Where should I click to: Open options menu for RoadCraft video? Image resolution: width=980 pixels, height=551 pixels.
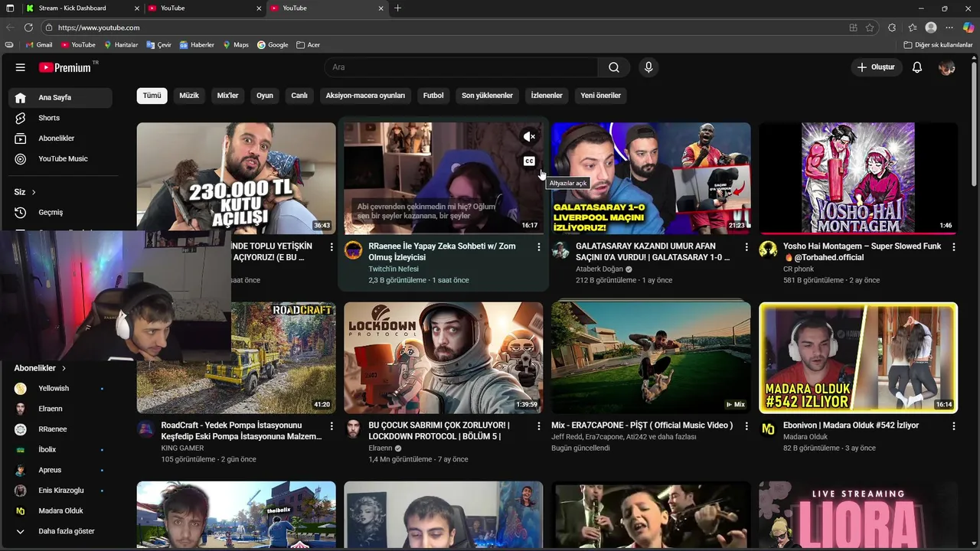click(332, 425)
